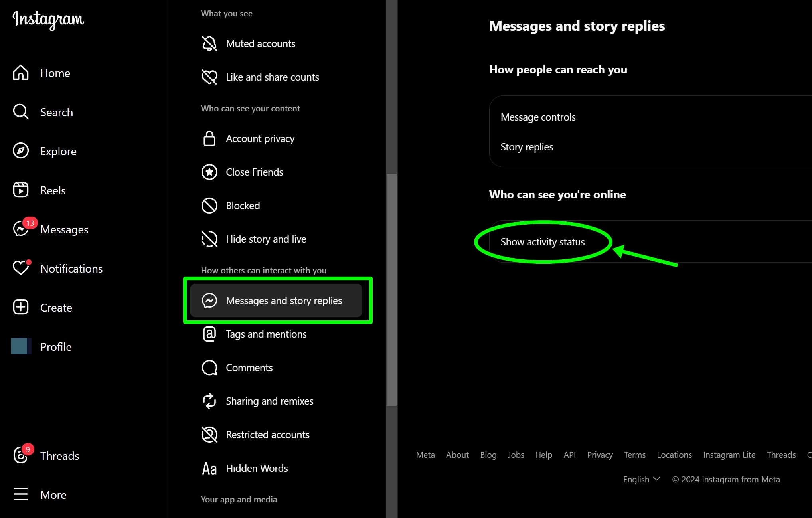Click the Messages and story replies messenger icon
The width and height of the screenshot is (812, 518).
pyautogui.click(x=209, y=301)
